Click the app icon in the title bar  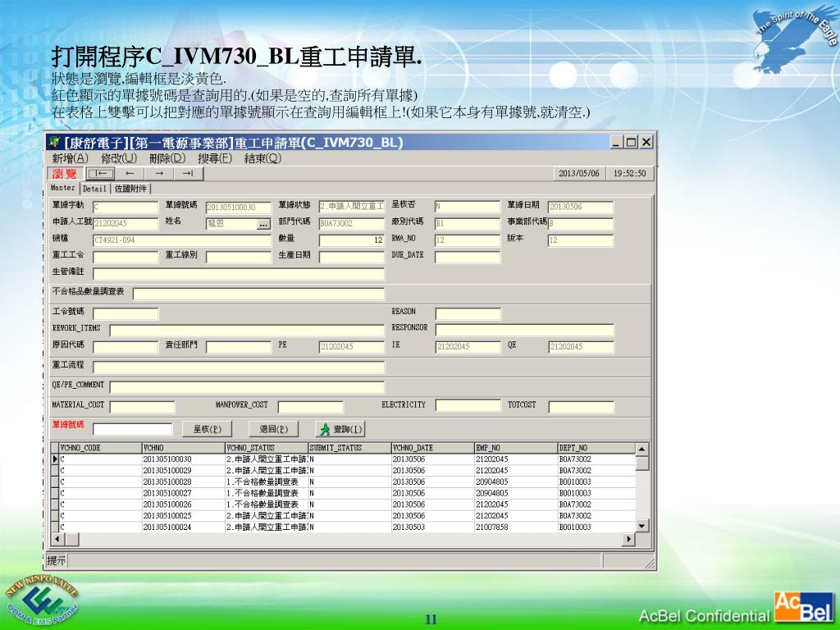point(54,143)
